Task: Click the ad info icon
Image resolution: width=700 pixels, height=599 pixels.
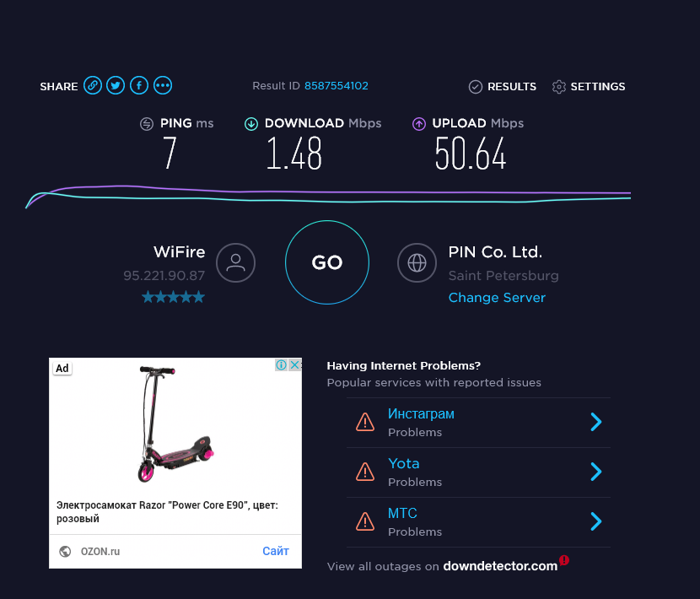Action: (281, 365)
